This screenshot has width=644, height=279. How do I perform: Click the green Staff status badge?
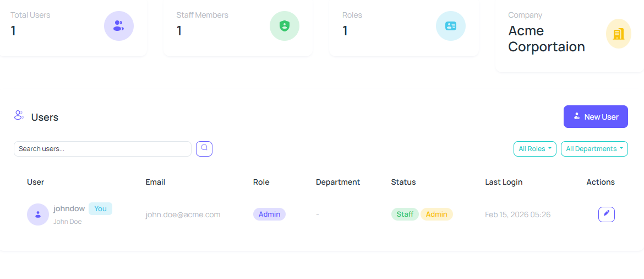(x=405, y=214)
